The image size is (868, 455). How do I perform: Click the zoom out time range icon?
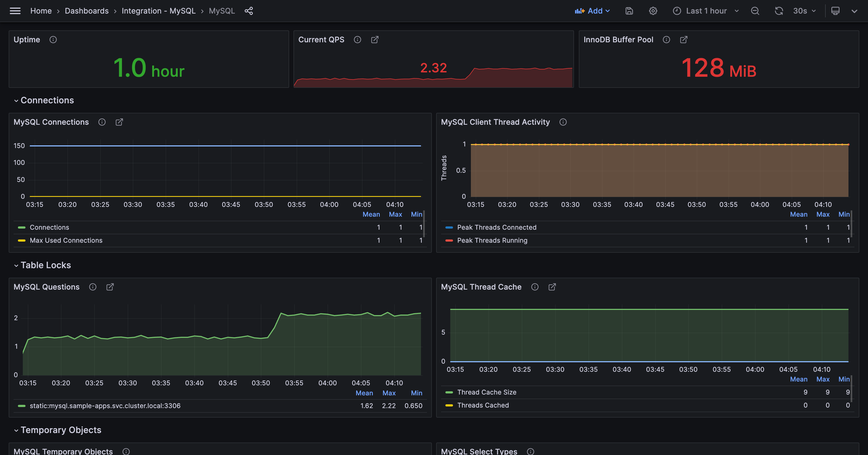(755, 11)
